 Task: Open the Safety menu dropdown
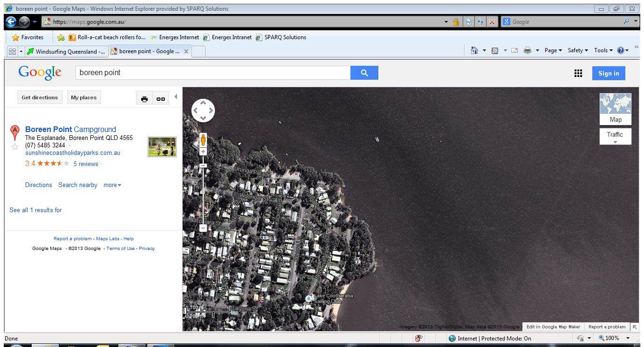click(x=578, y=50)
